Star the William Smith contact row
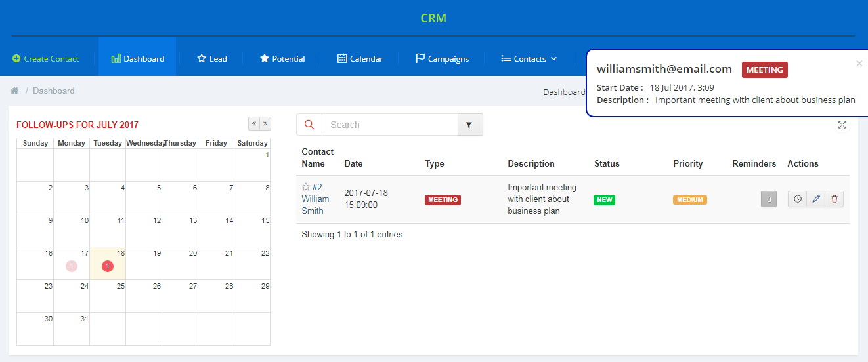Image resolution: width=868 pixels, height=362 pixels. pyautogui.click(x=306, y=187)
